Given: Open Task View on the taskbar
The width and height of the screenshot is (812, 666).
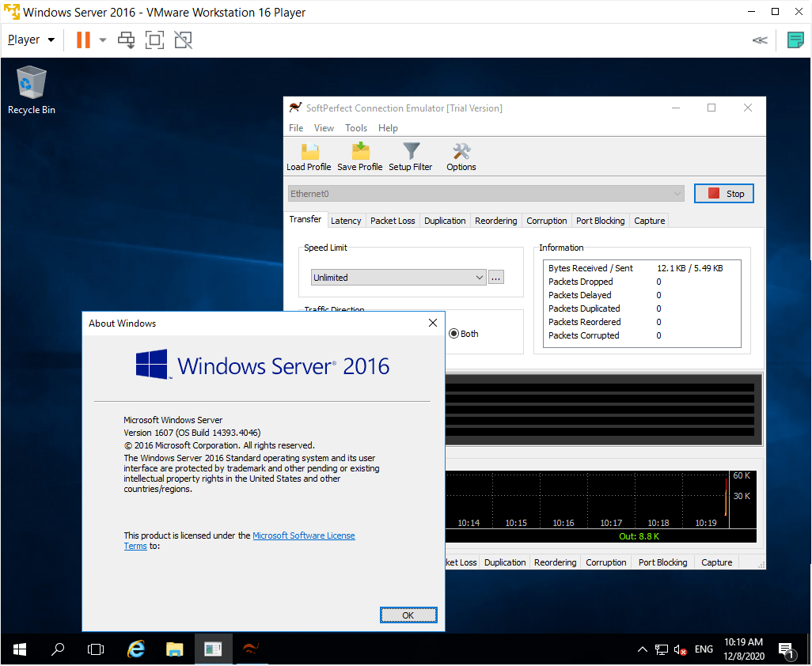Looking at the screenshot, I should (96, 649).
